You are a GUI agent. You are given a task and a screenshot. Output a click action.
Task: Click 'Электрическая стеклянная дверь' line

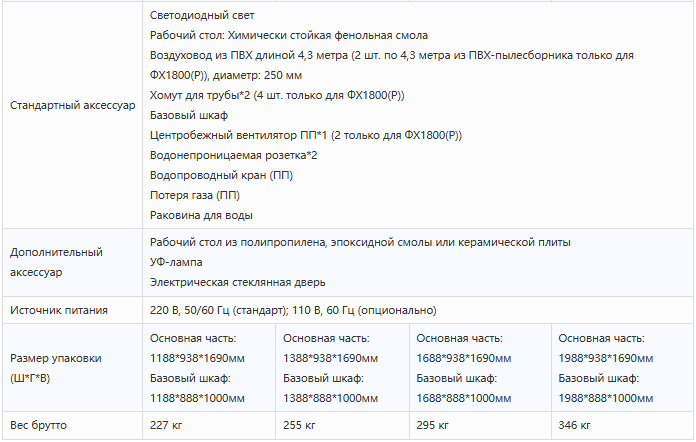[237, 282]
